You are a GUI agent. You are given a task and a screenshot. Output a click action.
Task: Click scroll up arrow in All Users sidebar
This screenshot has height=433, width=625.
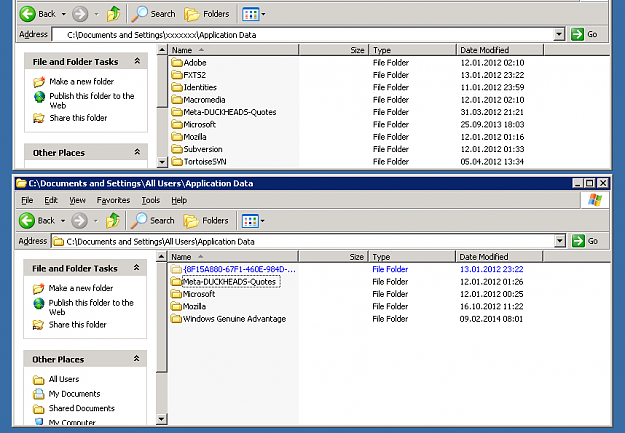coord(161,256)
